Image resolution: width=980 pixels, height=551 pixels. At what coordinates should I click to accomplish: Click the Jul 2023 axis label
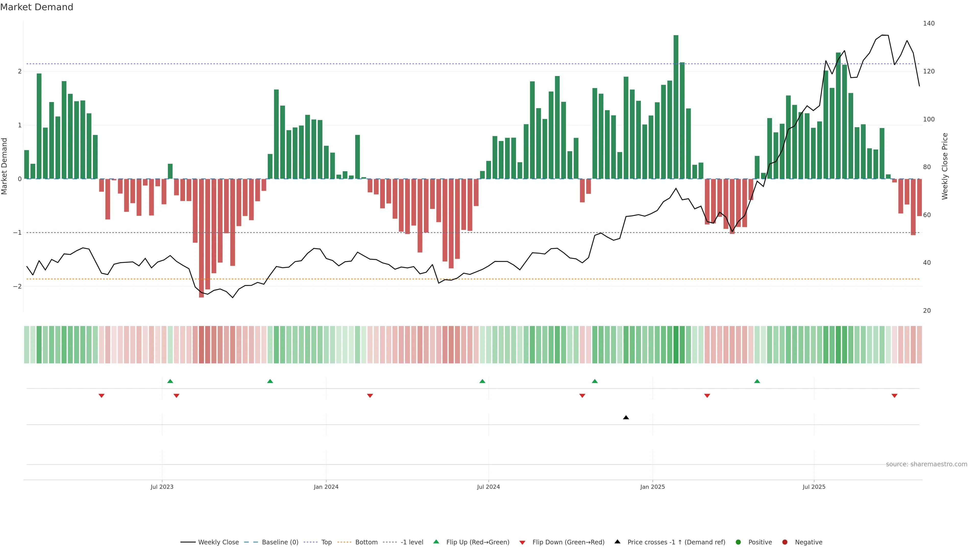(162, 487)
